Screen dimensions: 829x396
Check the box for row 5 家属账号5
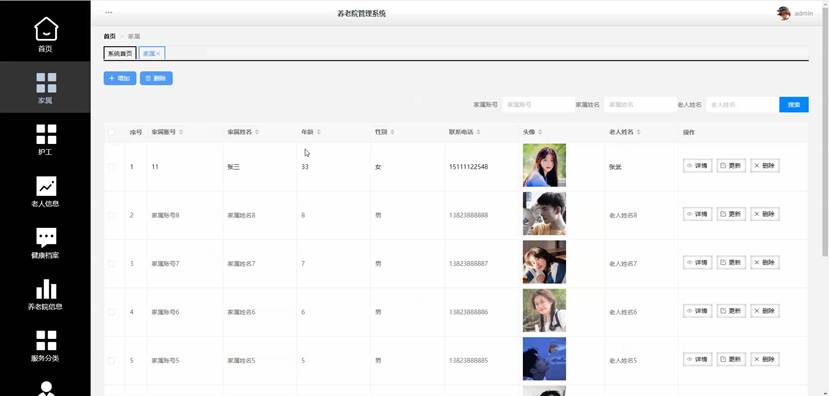tap(111, 361)
